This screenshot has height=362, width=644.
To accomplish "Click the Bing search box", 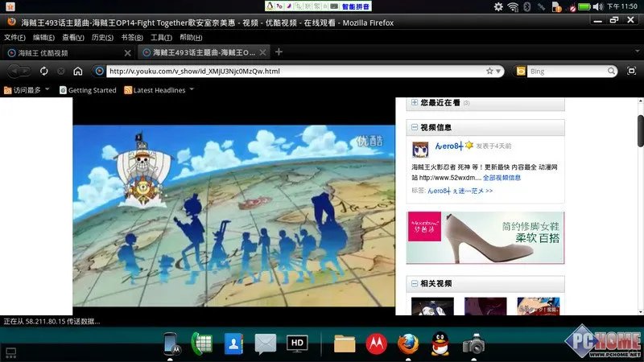I will [x=568, y=72].
